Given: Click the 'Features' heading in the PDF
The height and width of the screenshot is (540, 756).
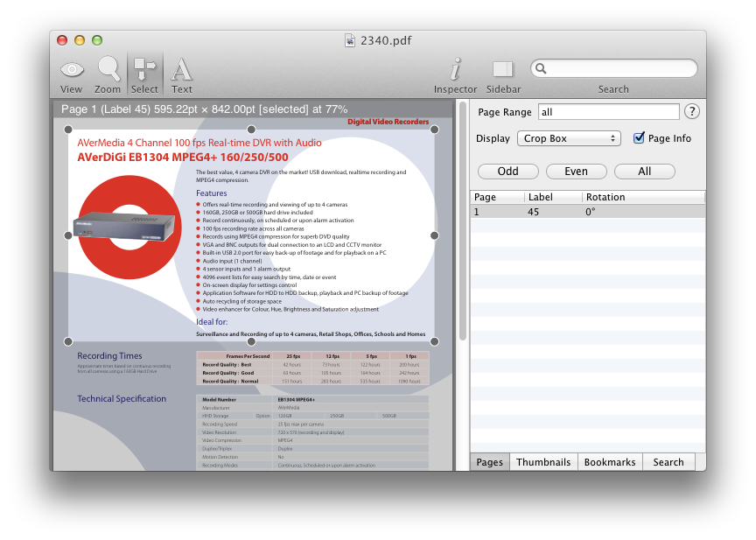Looking at the screenshot, I should click(211, 193).
